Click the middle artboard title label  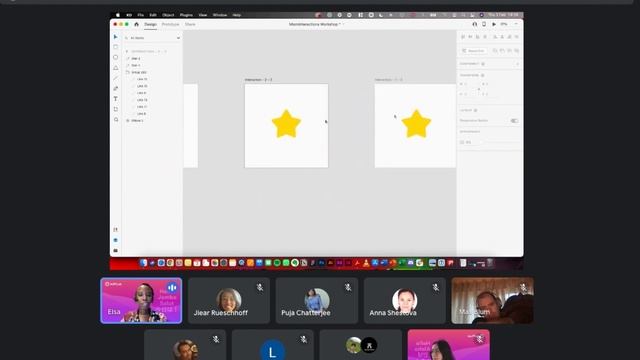(258, 80)
